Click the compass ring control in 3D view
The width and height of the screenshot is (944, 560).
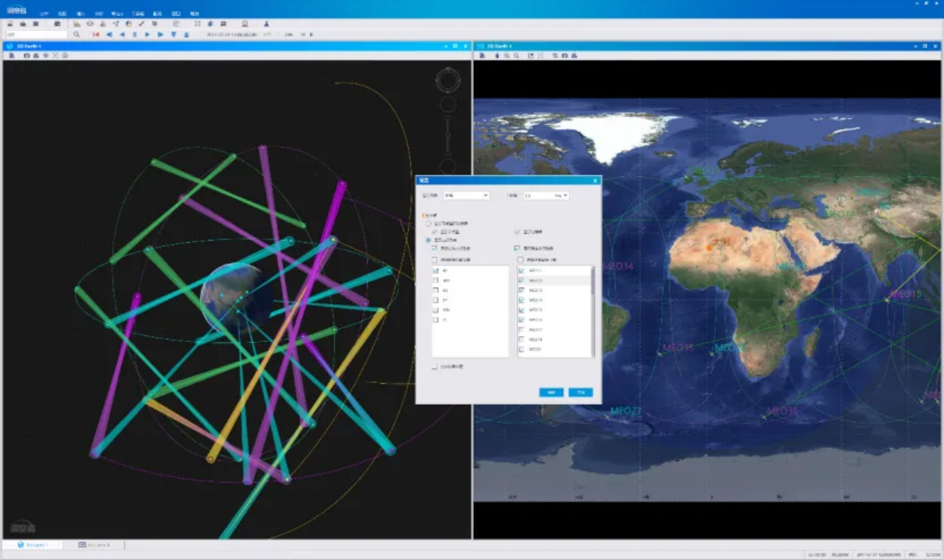click(447, 80)
